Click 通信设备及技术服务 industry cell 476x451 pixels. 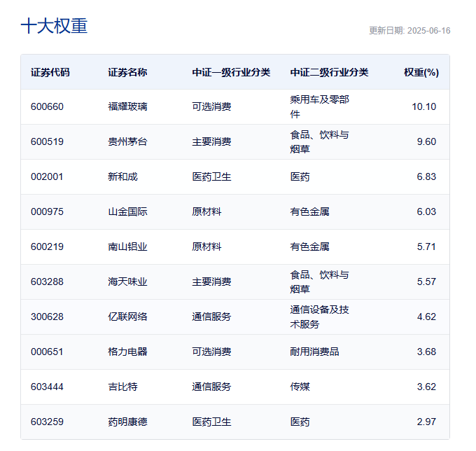coord(319,317)
